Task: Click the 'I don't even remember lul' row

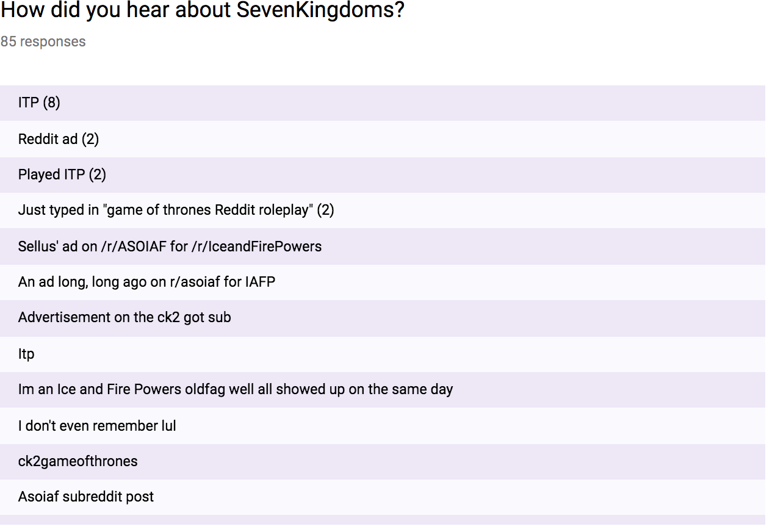Action: (383, 426)
